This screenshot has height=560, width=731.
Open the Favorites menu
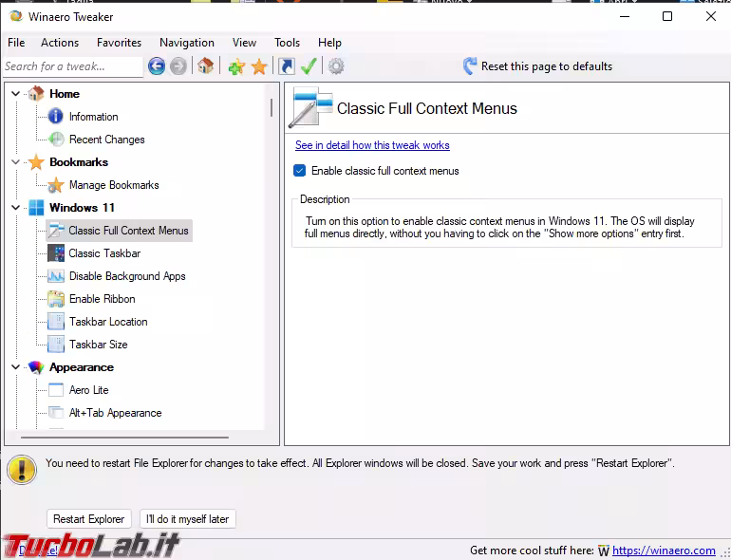119,43
